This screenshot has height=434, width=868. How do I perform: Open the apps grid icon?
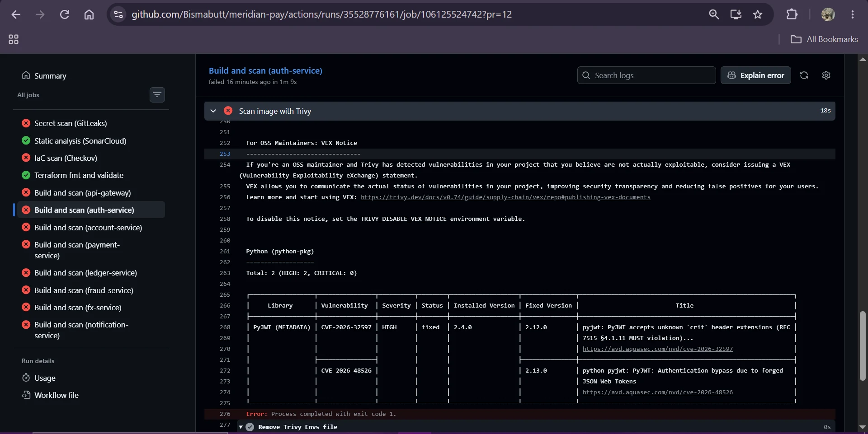click(14, 39)
